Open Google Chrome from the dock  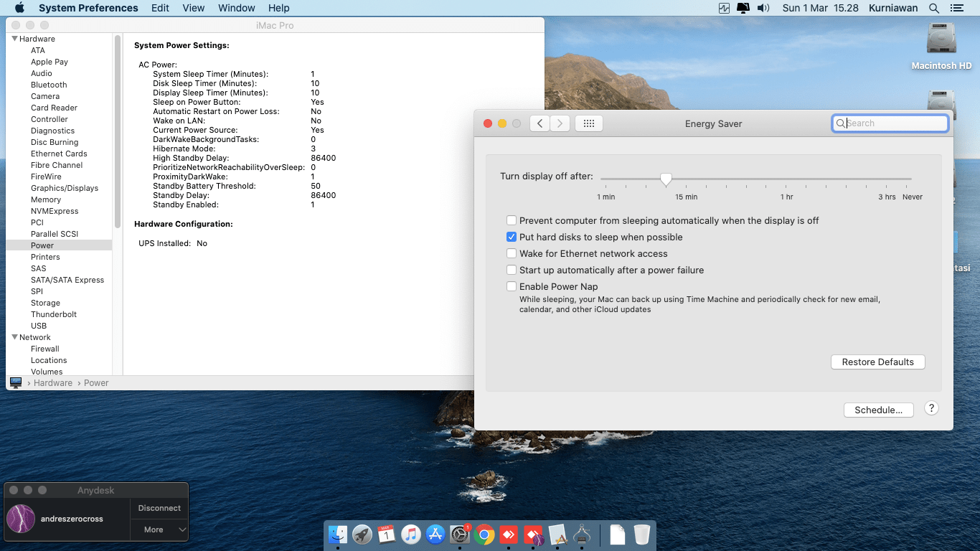(x=484, y=534)
